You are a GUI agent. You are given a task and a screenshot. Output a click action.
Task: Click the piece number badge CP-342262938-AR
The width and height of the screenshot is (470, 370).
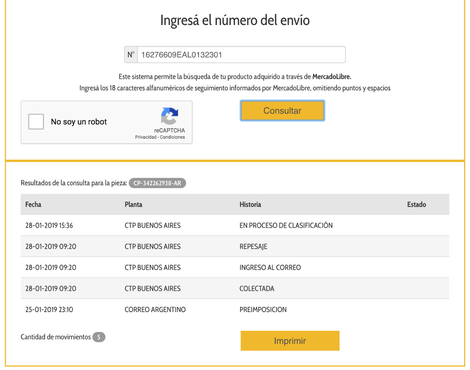[x=157, y=183]
